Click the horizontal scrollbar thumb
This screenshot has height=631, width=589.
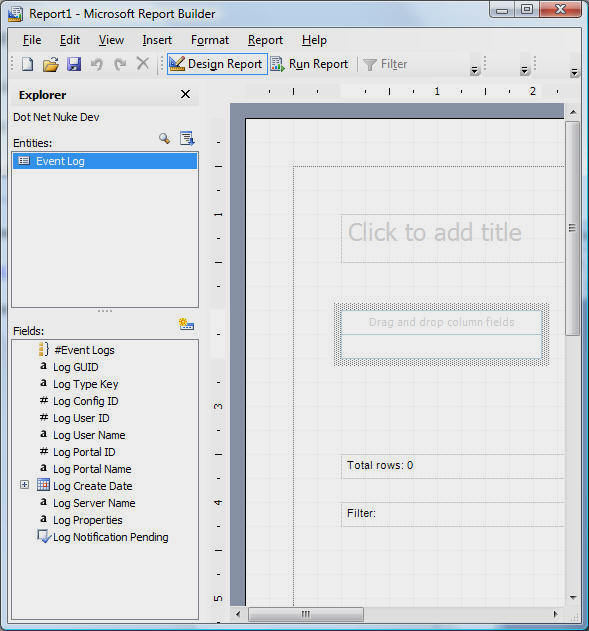coord(306,614)
